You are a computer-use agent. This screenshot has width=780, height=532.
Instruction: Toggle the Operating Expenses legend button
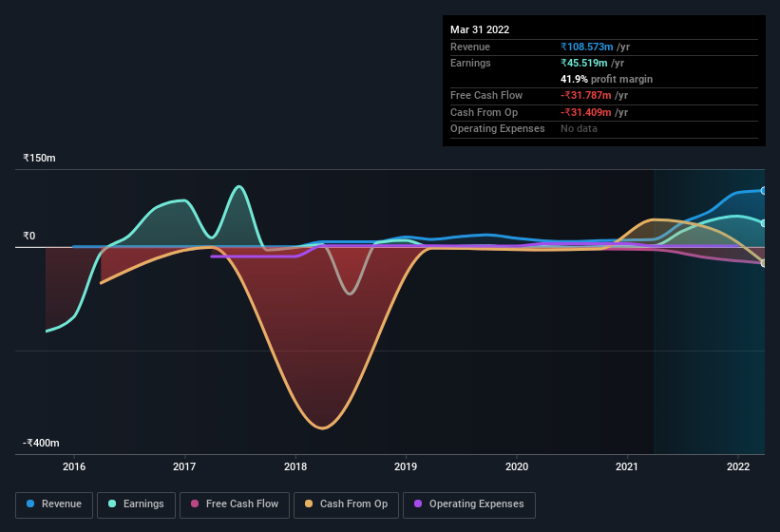click(469, 504)
